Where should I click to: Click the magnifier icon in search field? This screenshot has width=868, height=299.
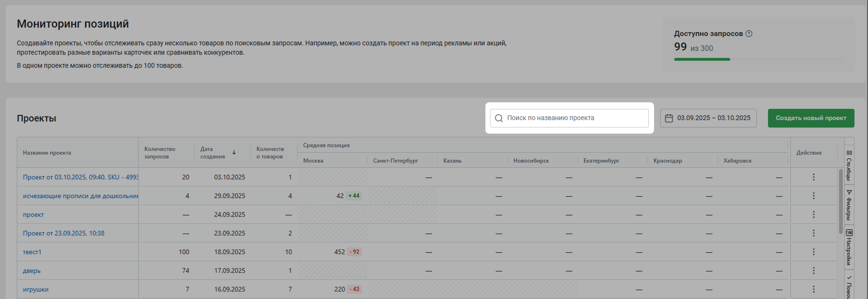[499, 118]
